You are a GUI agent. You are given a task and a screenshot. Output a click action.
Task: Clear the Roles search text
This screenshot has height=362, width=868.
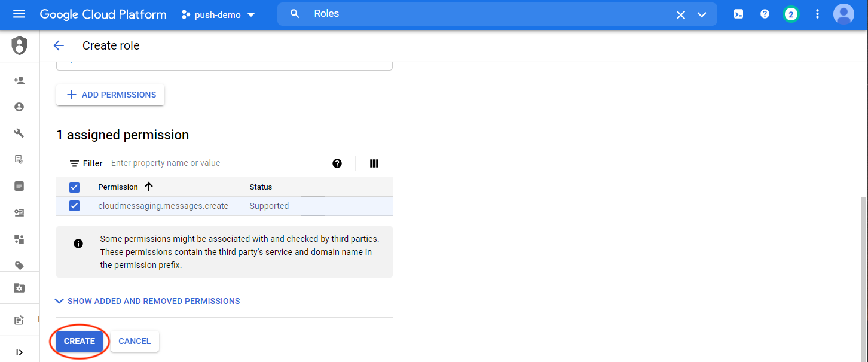[680, 15]
